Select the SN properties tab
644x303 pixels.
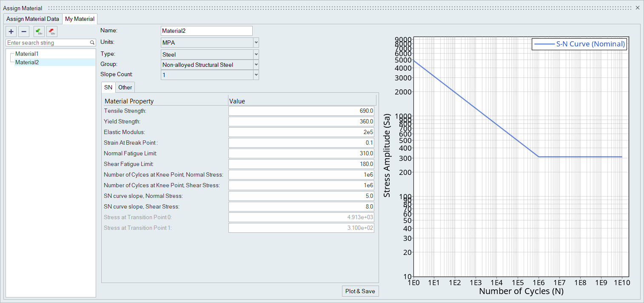click(108, 87)
